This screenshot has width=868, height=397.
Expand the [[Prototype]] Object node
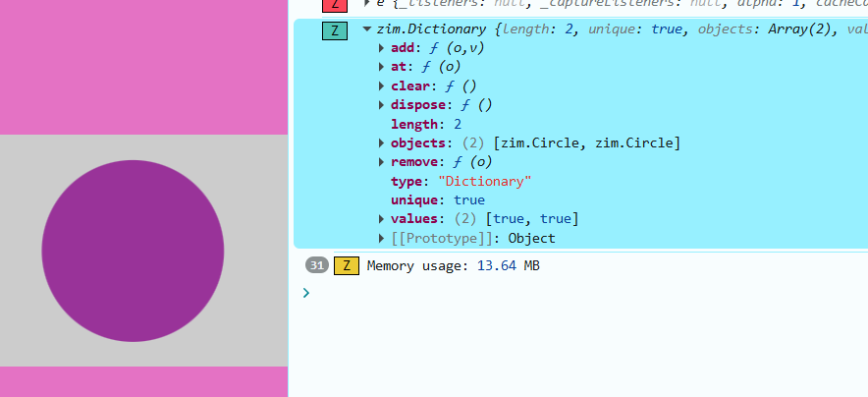click(382, 239)
